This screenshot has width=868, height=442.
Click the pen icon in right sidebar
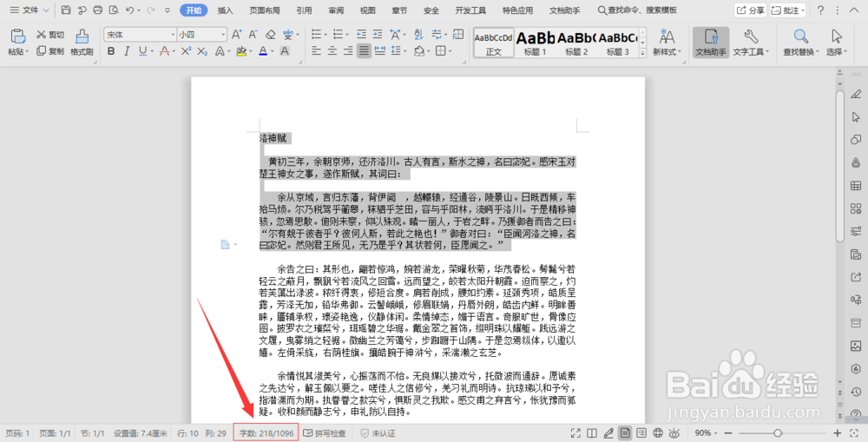(856, 94)
